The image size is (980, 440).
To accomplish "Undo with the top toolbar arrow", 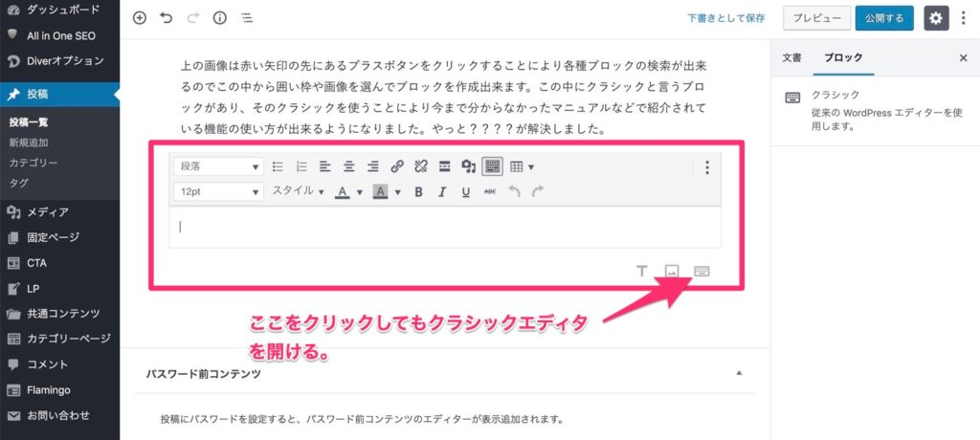I will (167, 18).
